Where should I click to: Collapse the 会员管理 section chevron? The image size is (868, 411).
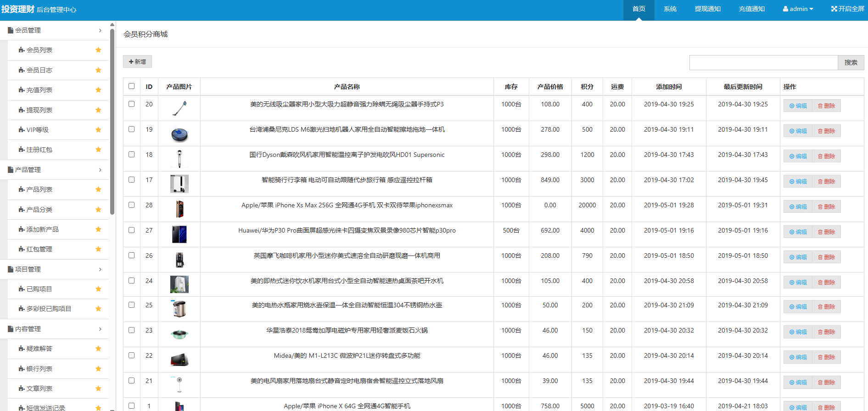click(x=100, y=30)
